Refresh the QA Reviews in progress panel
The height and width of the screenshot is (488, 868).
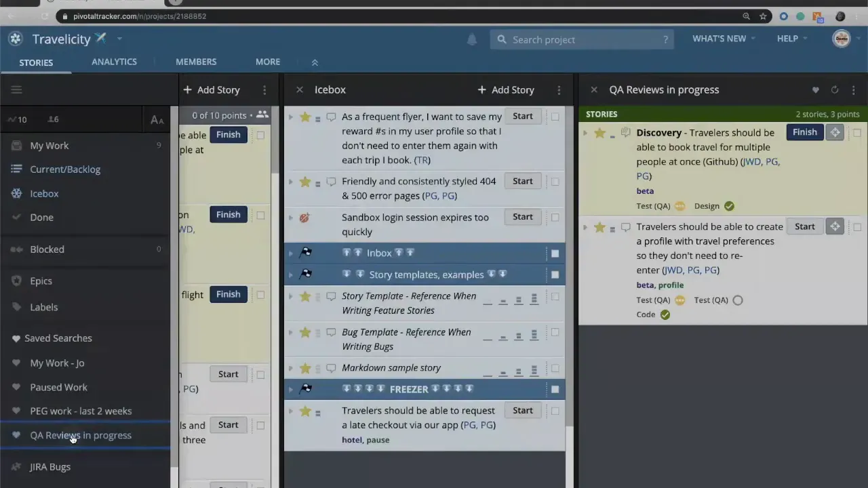tap(834, 89)
